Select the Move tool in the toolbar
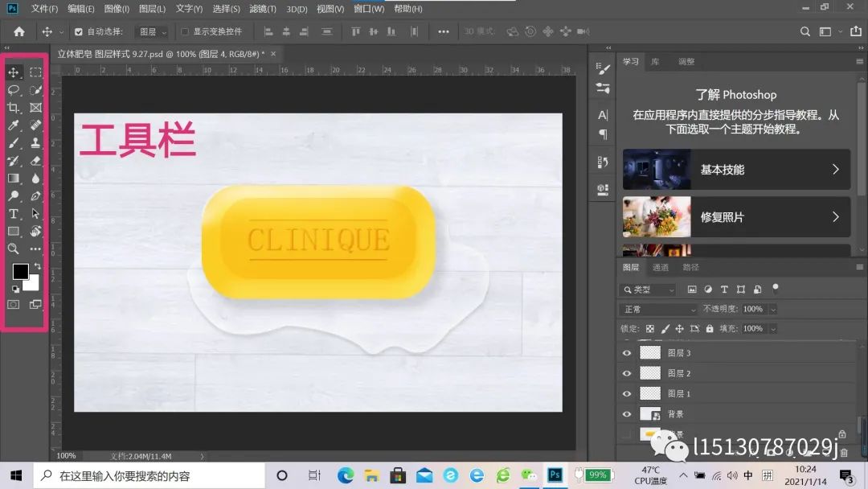Screen dimensions: 868x489 point(14,72)
